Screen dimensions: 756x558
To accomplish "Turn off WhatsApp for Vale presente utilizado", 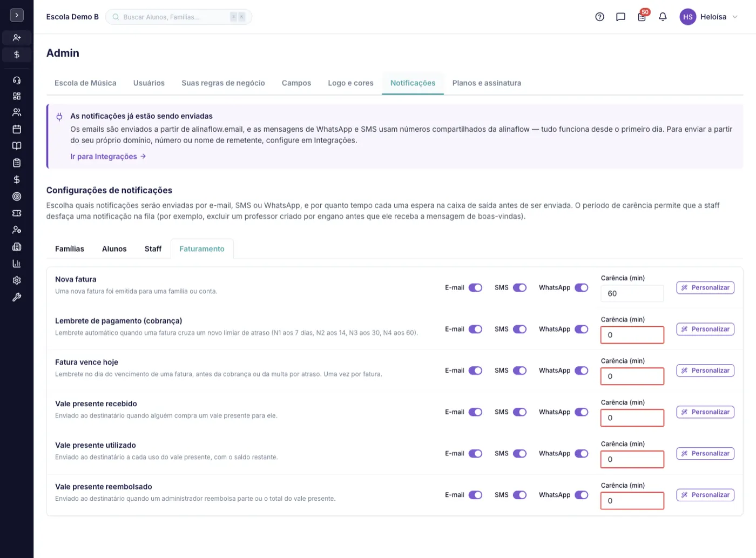I will coord(582,454).
